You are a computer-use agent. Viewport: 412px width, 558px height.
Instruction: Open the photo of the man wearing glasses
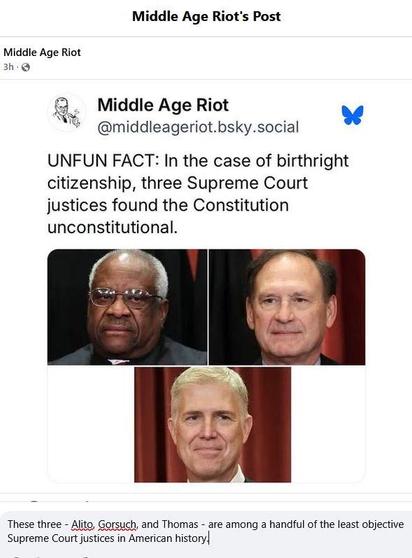(x=127, y=307)
